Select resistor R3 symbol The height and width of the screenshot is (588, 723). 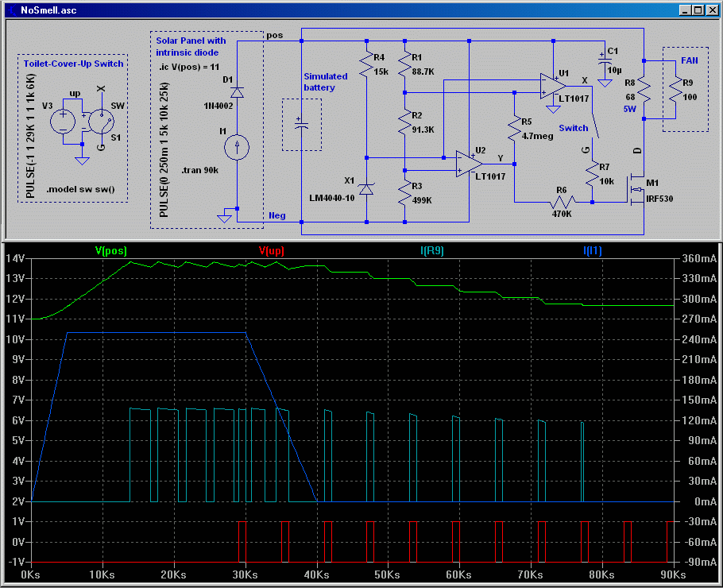(404, 193)
